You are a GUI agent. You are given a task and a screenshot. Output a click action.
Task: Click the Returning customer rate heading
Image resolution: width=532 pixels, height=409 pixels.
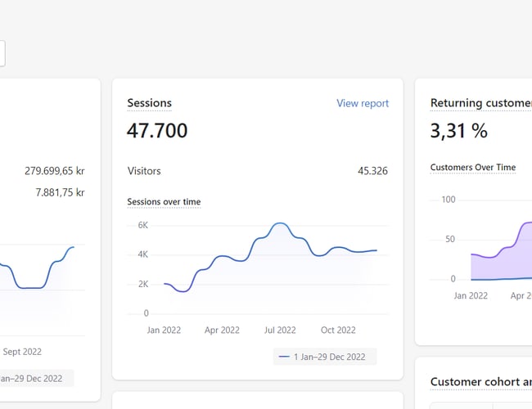click(x=480, y=103)
